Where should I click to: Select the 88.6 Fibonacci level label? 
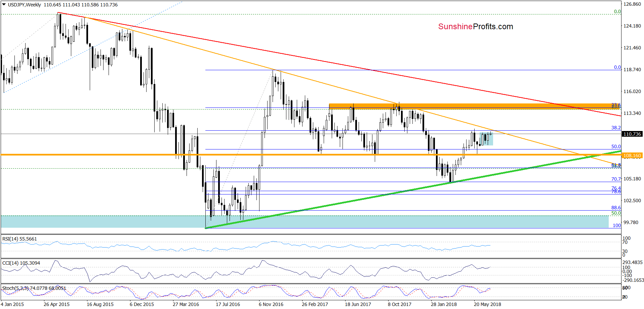pyautogui.click(x=616, y=208)
